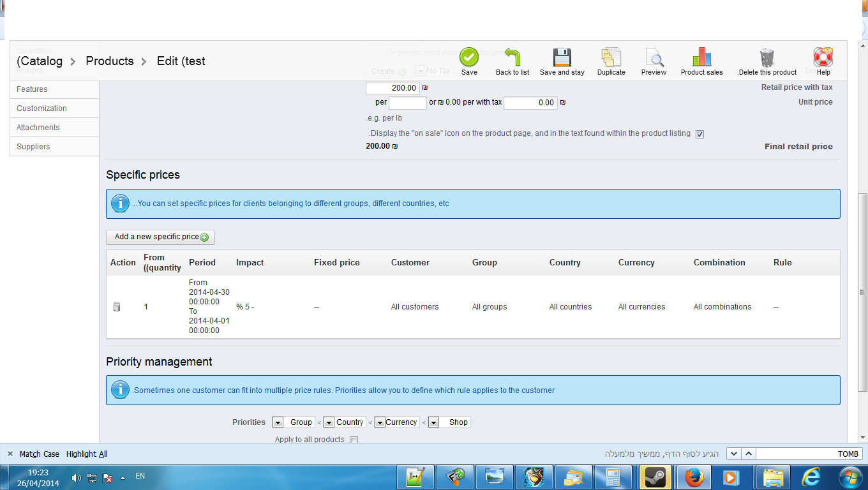The width and height of the screenshot is (868, 490).
Task: Open the Currency priority dropdown
Action: point(397,422)
